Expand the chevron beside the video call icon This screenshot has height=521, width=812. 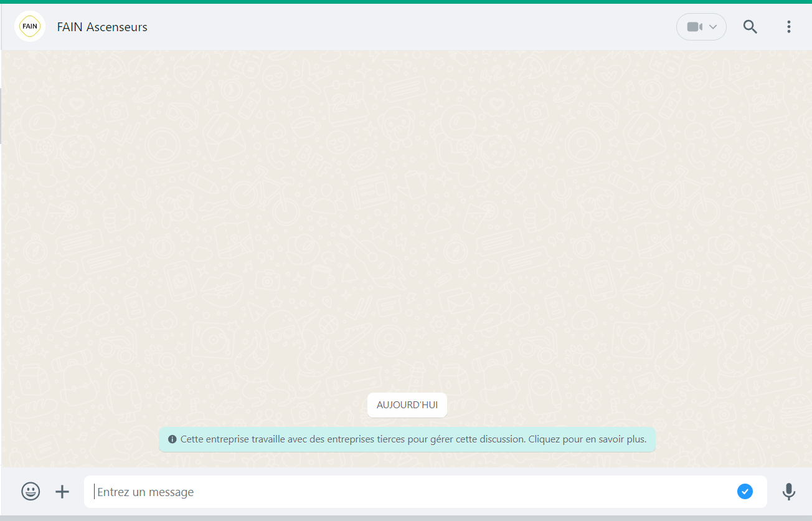(x=714, y=27)
